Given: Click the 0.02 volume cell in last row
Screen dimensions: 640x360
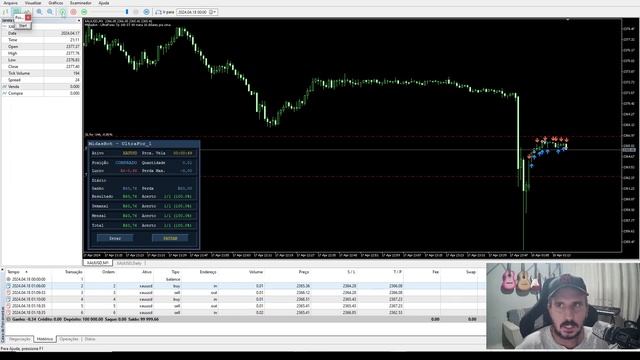Looking at the screenshot, I should [x=260, y=313].
